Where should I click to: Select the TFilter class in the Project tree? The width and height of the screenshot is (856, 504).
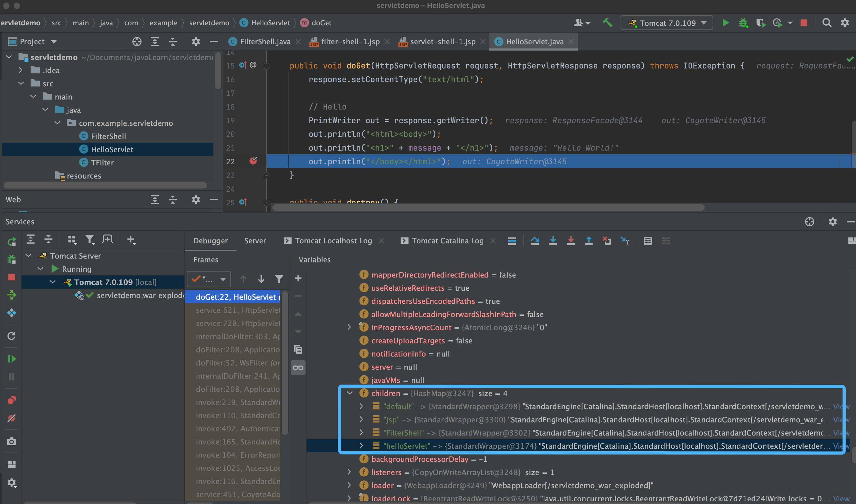pyautogui.click(x=102, y=163)
